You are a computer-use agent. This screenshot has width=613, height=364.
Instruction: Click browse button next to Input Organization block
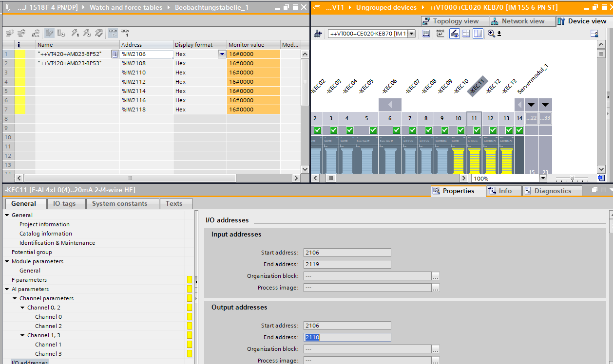click(436, 276)
